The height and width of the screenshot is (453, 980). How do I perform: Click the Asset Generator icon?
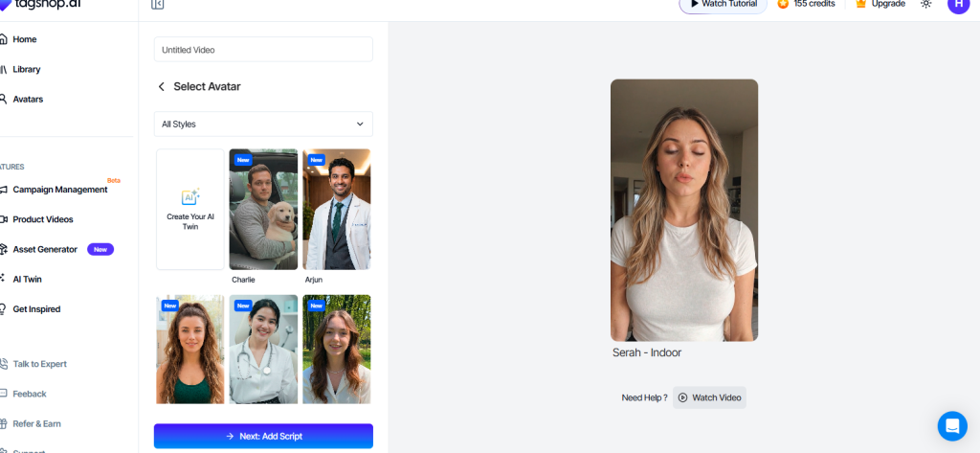point(3,249)
